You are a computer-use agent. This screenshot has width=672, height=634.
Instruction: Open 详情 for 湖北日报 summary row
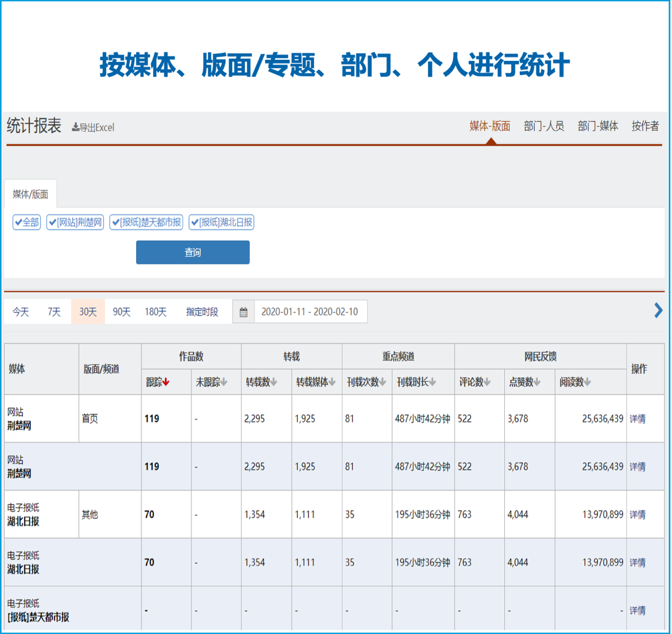tap(638, 563)
